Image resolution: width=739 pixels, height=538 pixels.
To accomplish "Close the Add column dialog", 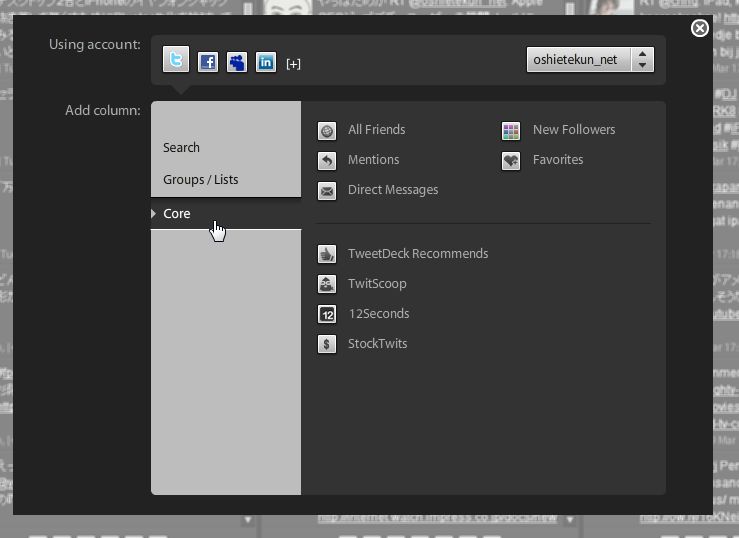I will (699, 28).
